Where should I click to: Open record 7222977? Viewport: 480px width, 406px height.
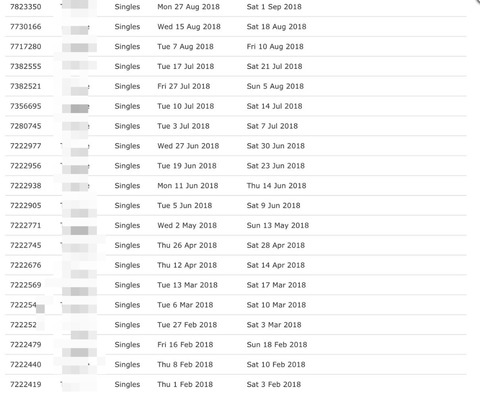pos(26,146)
